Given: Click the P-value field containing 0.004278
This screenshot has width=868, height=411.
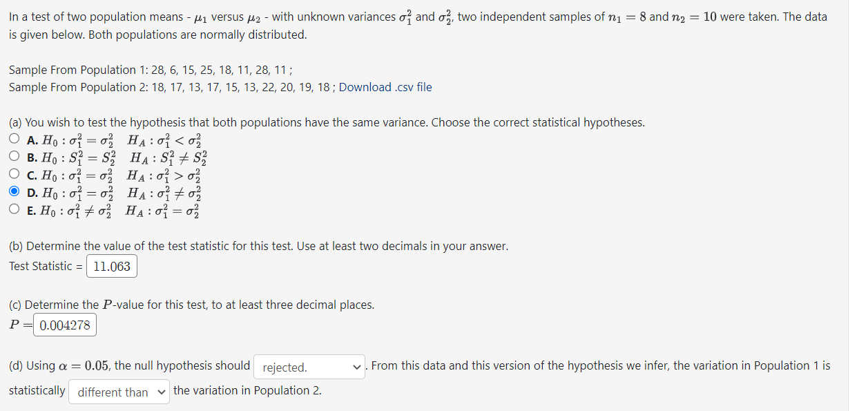Looking at the screenshot, I should point(64,325).
